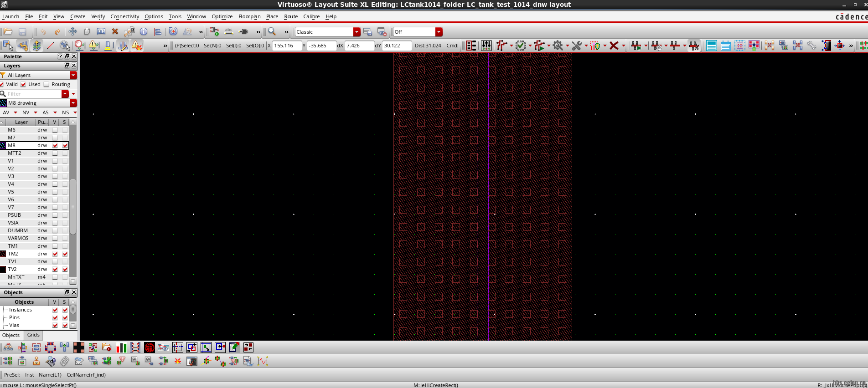Switch to the Grids tab

[33, 335]
